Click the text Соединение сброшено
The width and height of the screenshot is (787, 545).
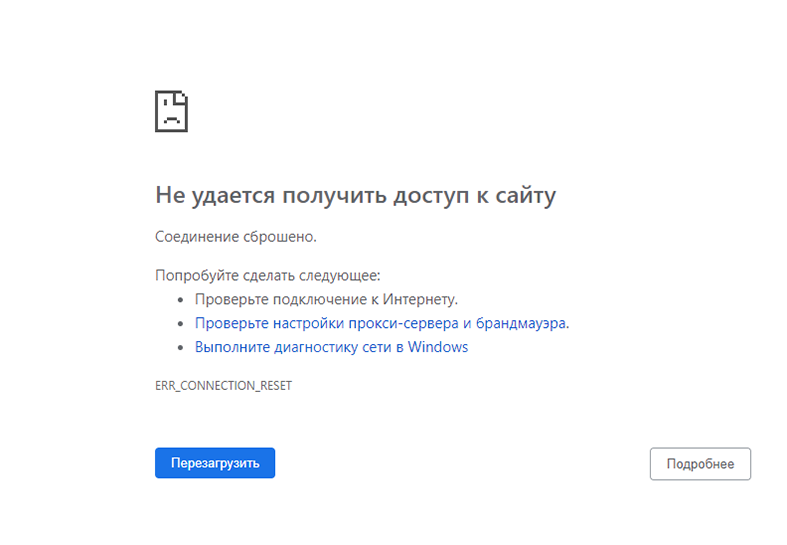(x=236, y=236)
